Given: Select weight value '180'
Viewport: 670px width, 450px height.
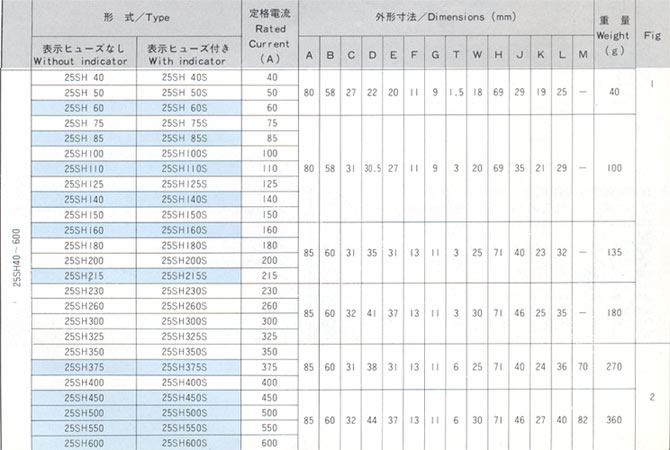Looking at the screenshot, I should pyautogui.click(x=614, y=313).
